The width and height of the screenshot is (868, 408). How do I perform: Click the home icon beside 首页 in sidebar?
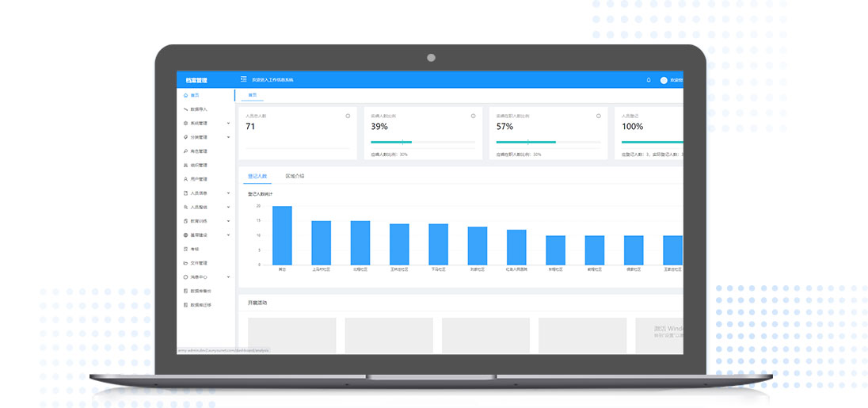[x=185, y=95]
